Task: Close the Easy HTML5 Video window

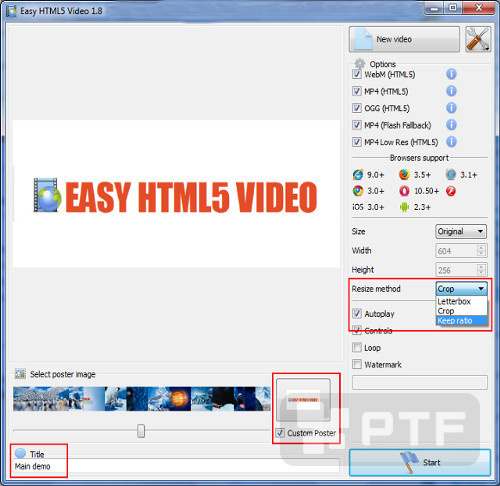Action: tap(479, 8)
